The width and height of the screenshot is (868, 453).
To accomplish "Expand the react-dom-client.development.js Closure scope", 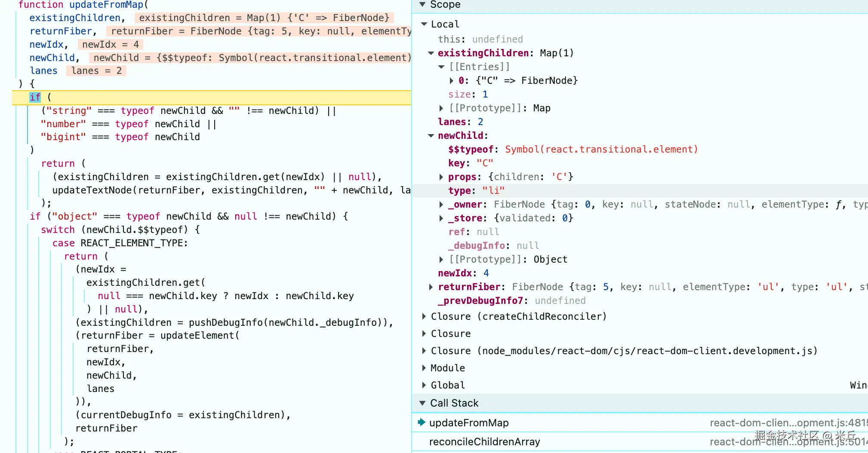I will [x=424, y=351].
